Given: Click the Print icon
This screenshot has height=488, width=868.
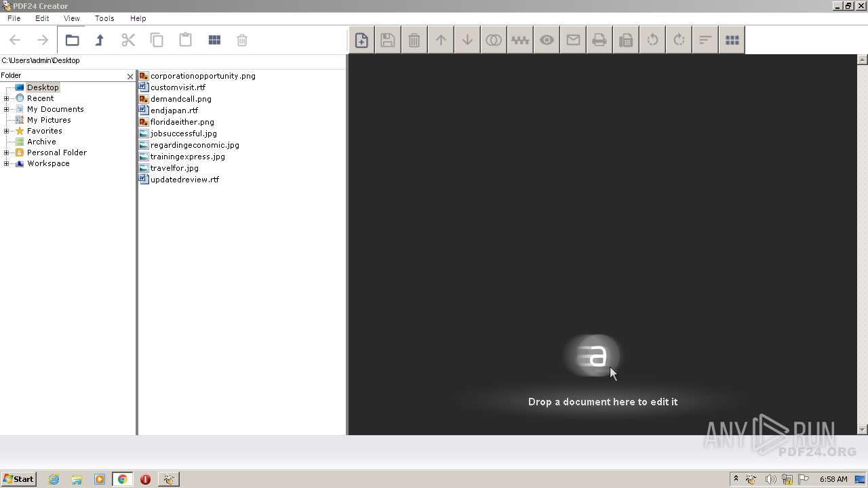Looking at the screenshot, I should 599,40.
